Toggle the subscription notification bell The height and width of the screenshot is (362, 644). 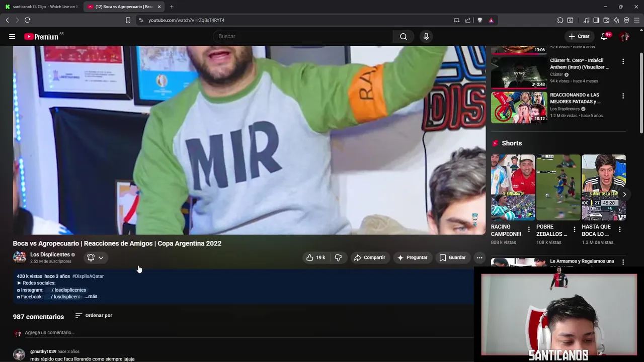point(91,257)
